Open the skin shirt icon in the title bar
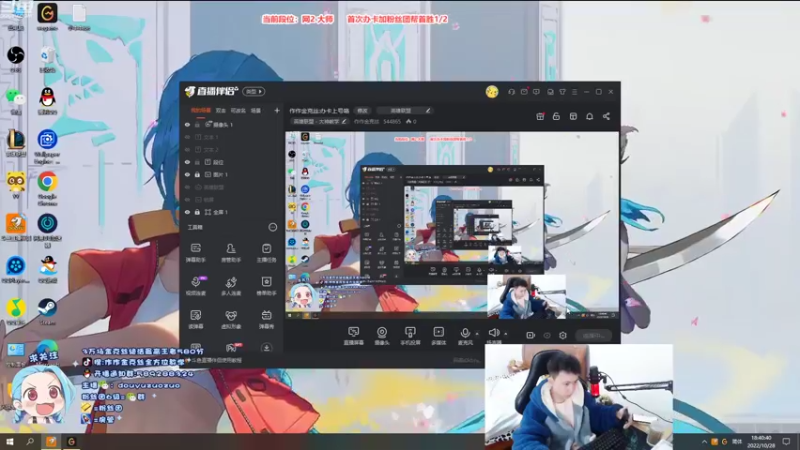The height and width of the screenshot is (450, 800). coord(562,92)
